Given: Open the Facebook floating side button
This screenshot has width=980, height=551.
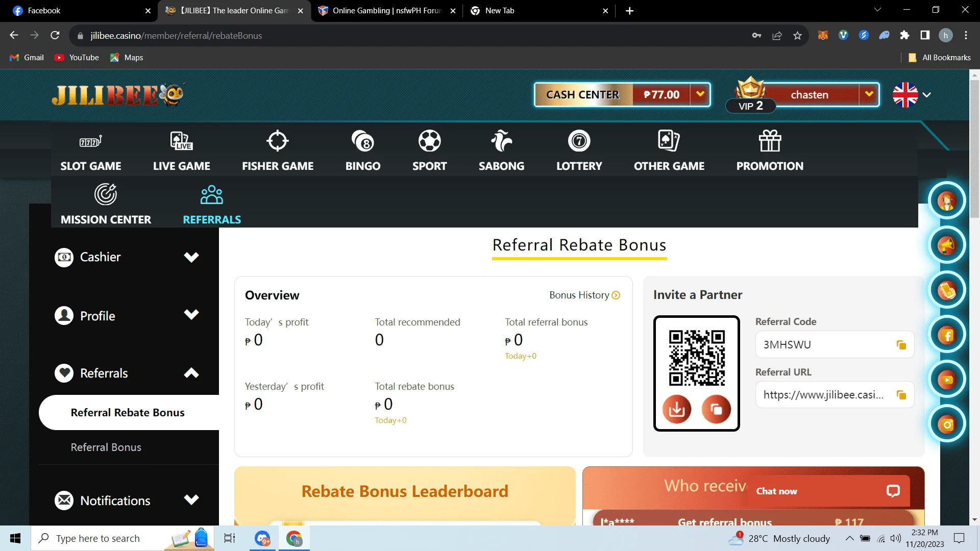Looking at the screenshot, I should (x=947, y=335).
